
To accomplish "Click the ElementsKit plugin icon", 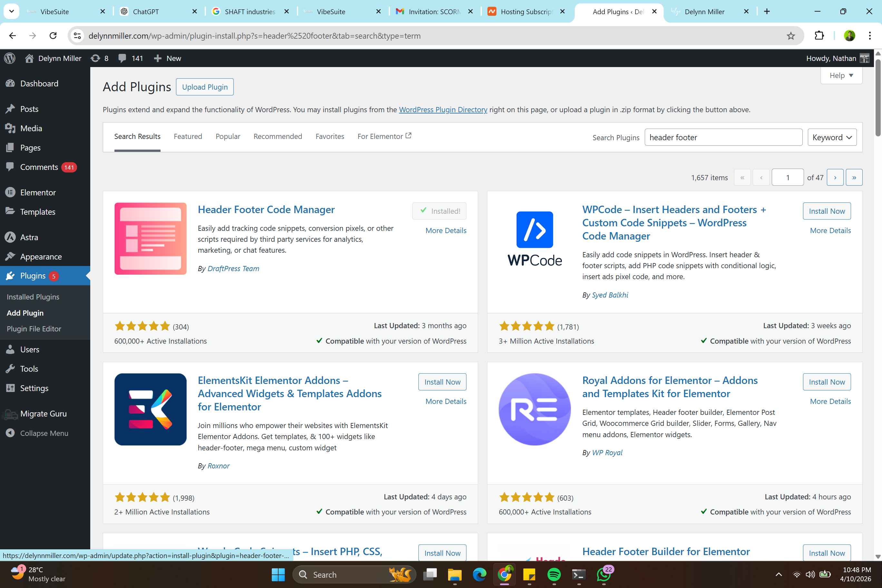I will [x=150, y=409].
